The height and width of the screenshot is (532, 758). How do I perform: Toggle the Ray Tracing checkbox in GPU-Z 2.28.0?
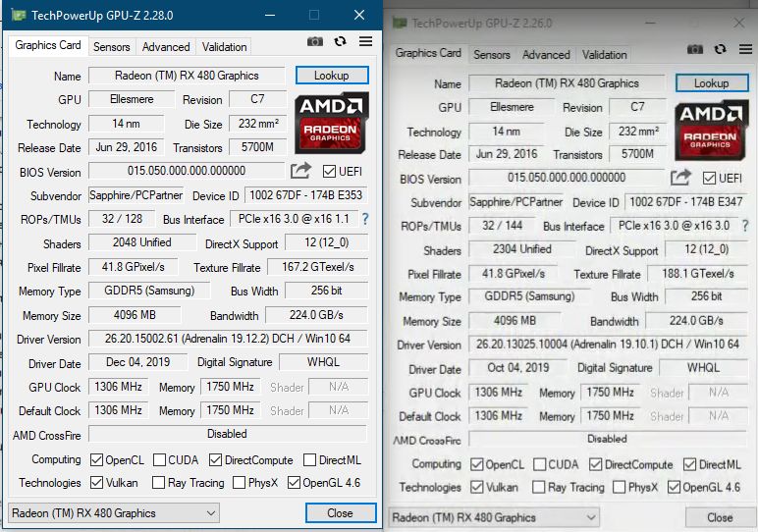[158, 482]
